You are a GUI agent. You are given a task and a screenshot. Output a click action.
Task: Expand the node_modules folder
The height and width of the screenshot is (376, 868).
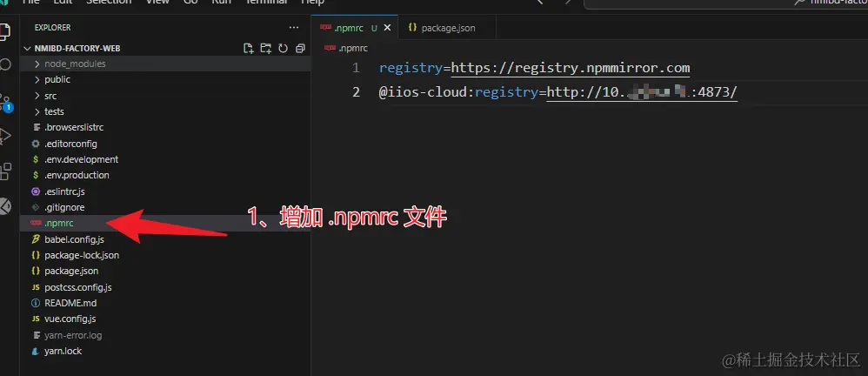(x=165, y=64)
